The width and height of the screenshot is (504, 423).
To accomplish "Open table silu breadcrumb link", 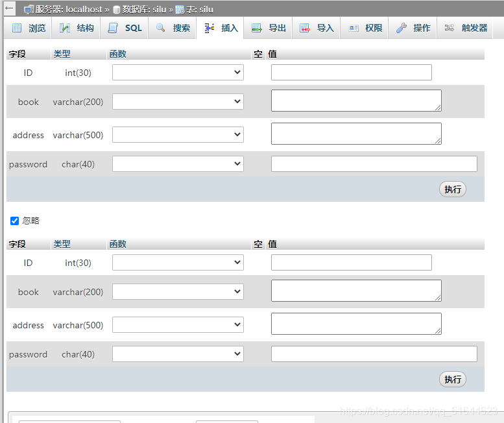I will (x=200, y=10).
